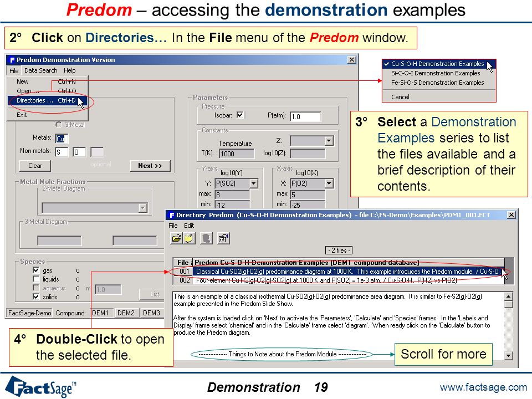This screenshot has height=399, width=532.
Task: Toggle the Isobar checkbox
Action: (x=240, y=115)
